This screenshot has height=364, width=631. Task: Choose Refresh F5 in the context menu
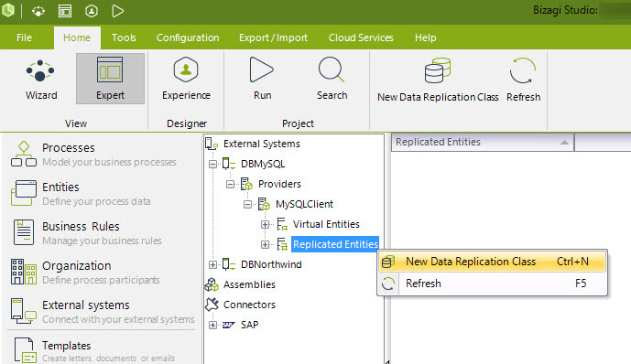click(x=492, y=284)
